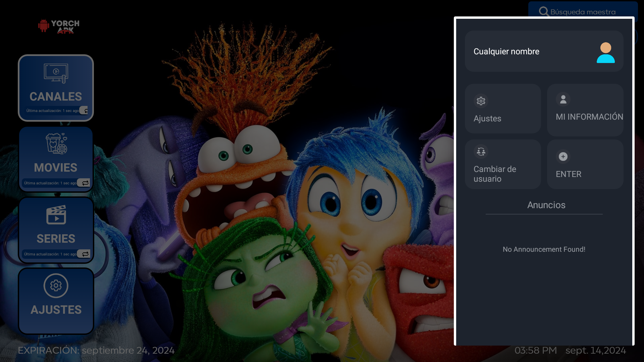The image size is (644, 362).
Task: Click the ENTER card label
Action: point(569,174)
